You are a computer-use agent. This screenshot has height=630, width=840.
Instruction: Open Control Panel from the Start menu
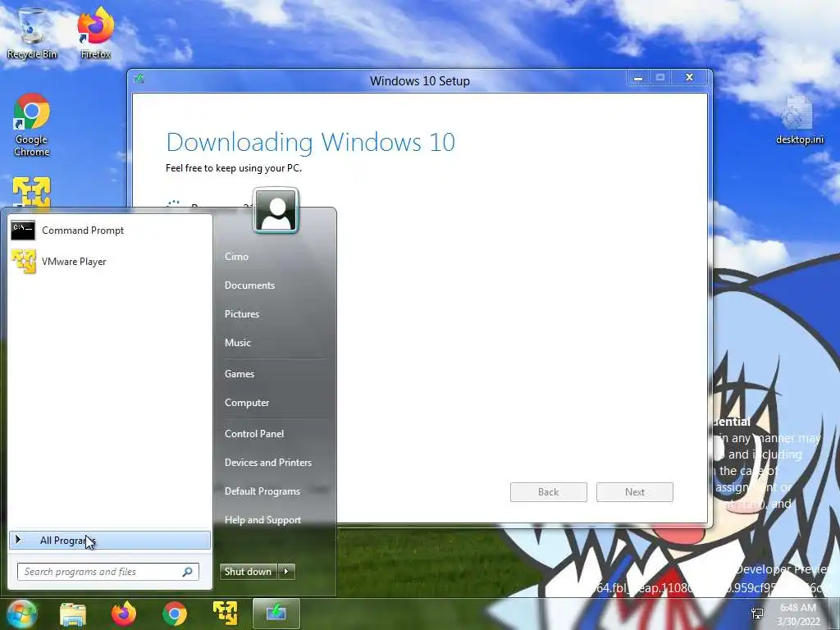click(254, 434)
